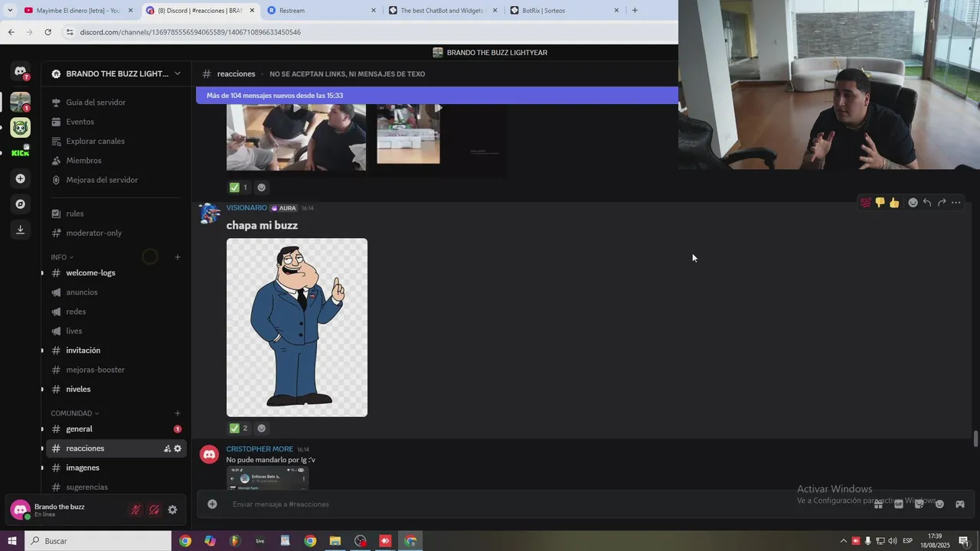Toggle checkmark reaction with count 1

[239, 187]
